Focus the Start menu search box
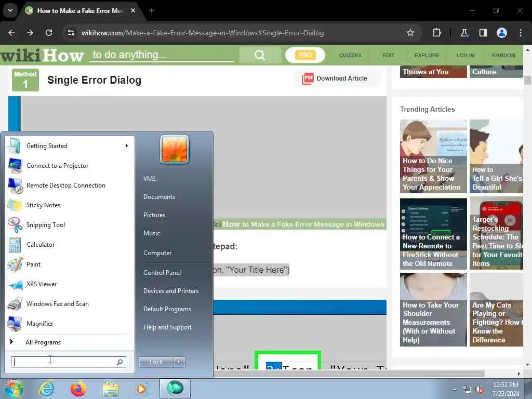This screenshot has height=399, width=532. [x=69, y=362]
